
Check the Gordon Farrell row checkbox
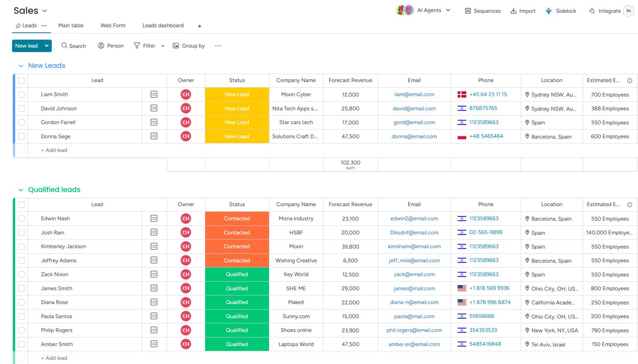pos(22,122)
